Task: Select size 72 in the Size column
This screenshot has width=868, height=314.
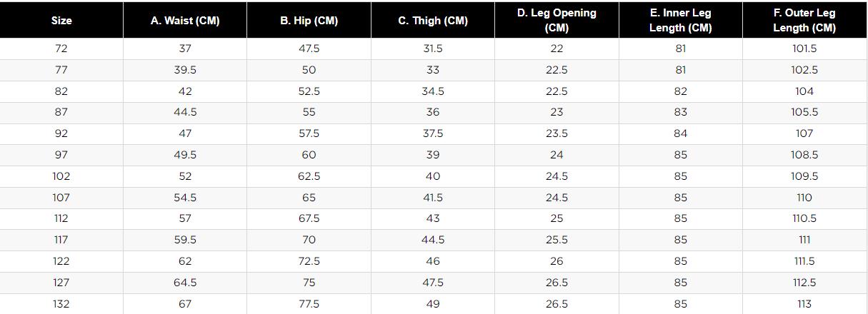Action: pyautogui.click(x=61, y=49)
